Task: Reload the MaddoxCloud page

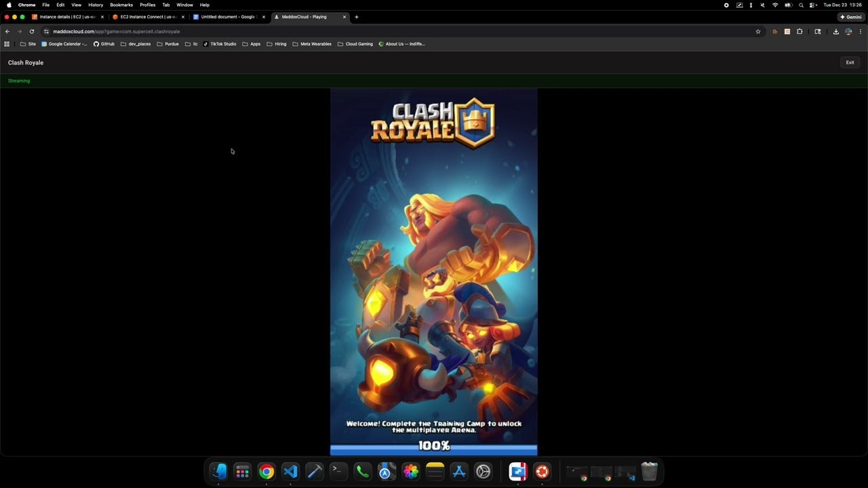Action: point(31,31)
